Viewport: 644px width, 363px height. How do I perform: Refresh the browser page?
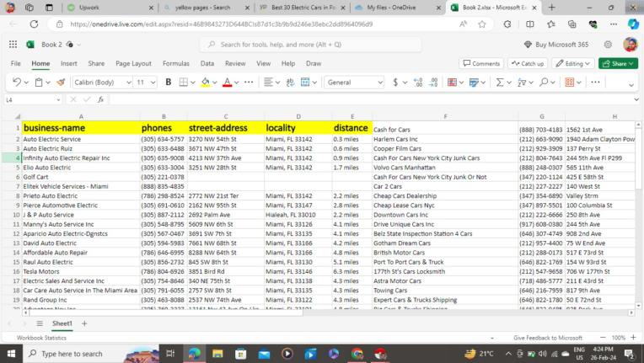(34, 24)
